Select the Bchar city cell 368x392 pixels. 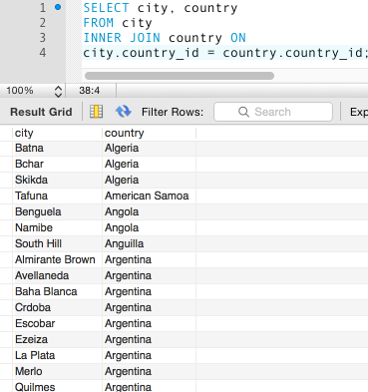coord(57,164)
